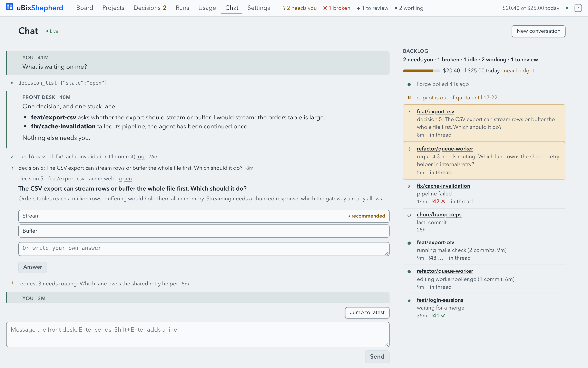Open the Settings tab
The image size is (588, 368).
click(258, 8)
